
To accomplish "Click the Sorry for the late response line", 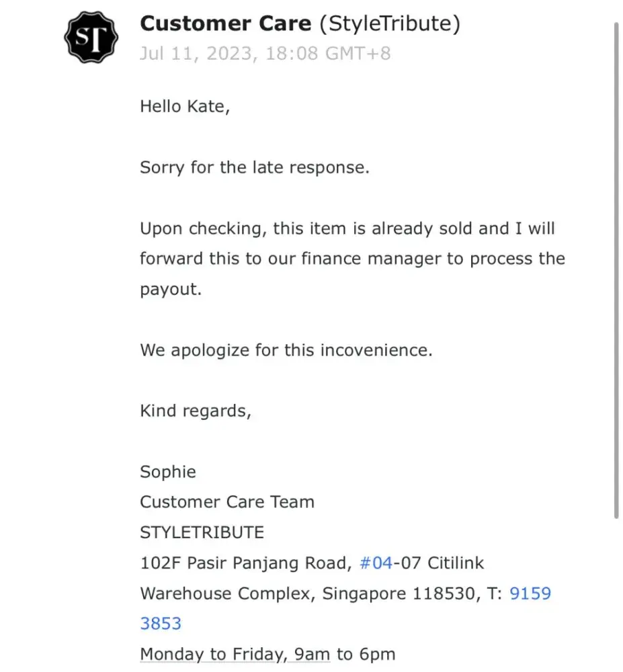I will 255,167.
